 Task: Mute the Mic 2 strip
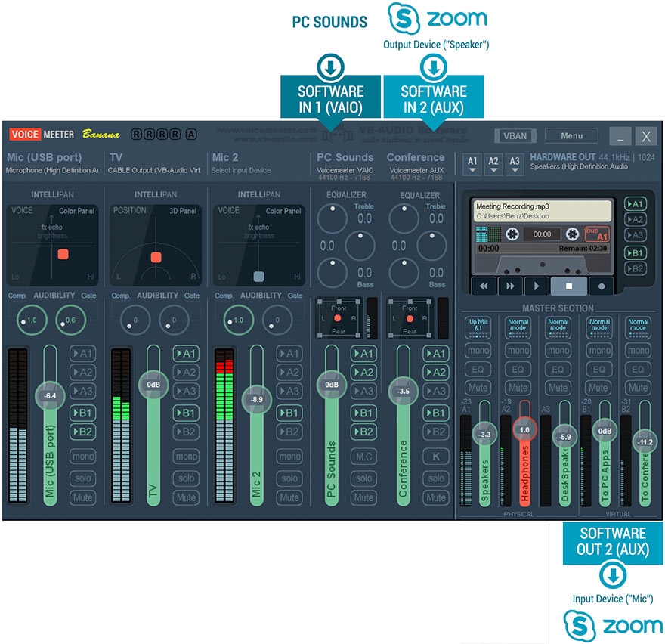[x=289, y=497]
